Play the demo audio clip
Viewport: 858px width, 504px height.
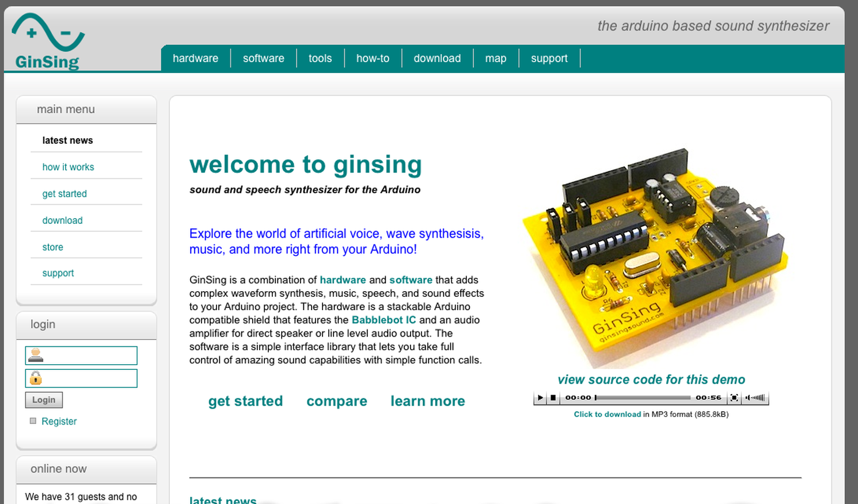540,398
